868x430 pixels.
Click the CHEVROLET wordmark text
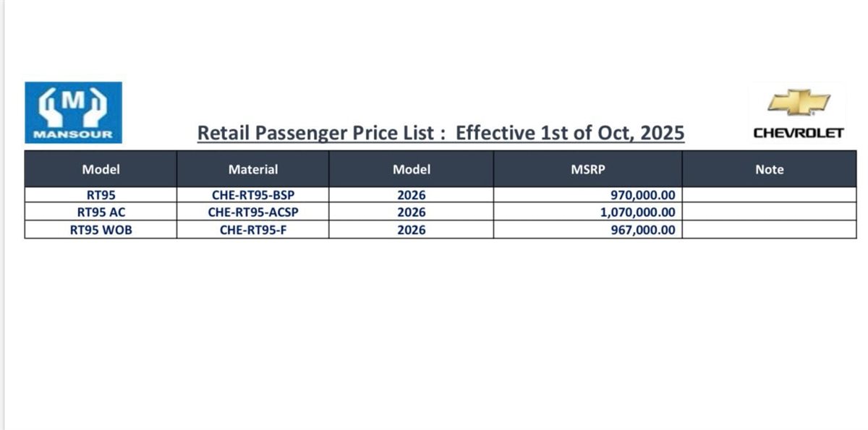799,133
